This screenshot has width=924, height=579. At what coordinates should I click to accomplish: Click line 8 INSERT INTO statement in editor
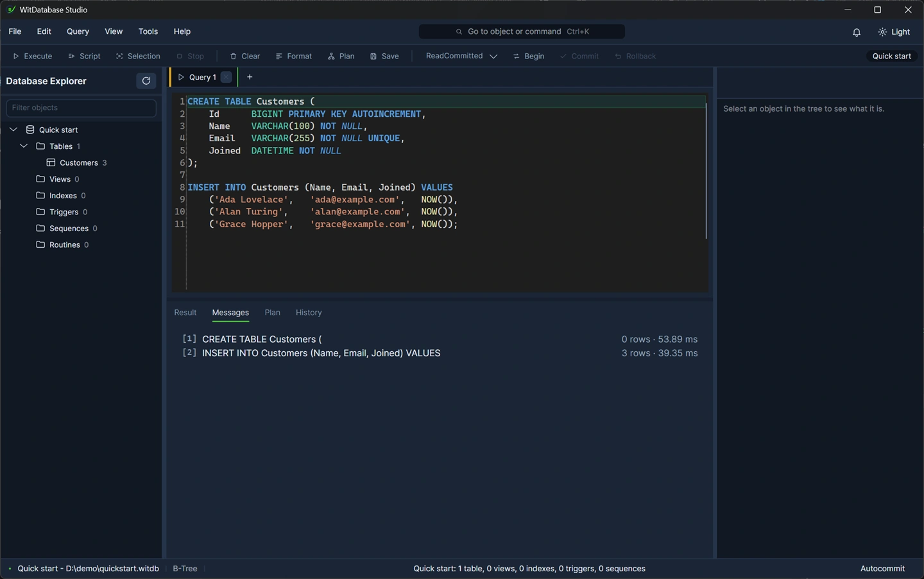tap(320, 187)
